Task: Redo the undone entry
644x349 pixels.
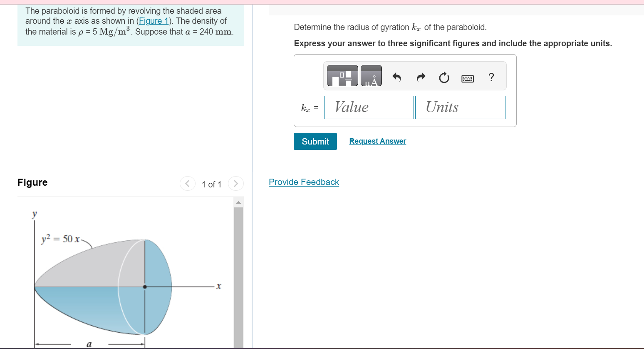Action: click(421, 77)
